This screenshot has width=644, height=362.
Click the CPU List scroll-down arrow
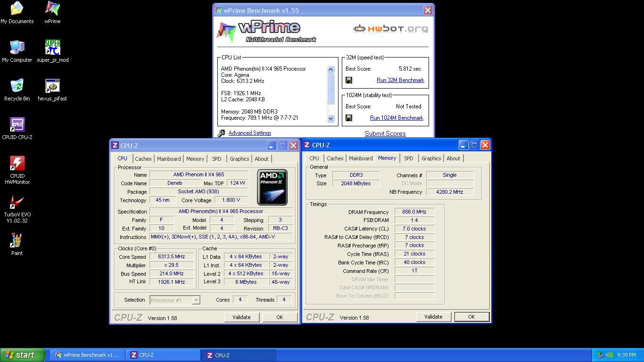330,119
